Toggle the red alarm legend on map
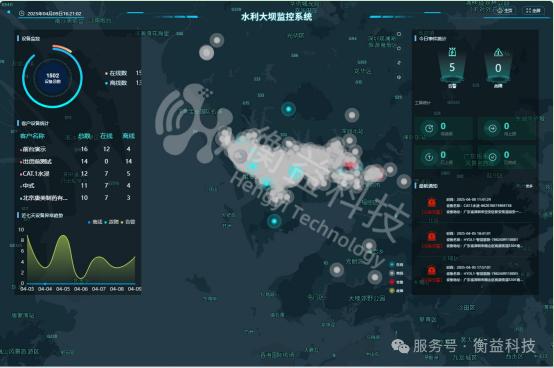Screen dimensions: 554x368 coord(396,282)
